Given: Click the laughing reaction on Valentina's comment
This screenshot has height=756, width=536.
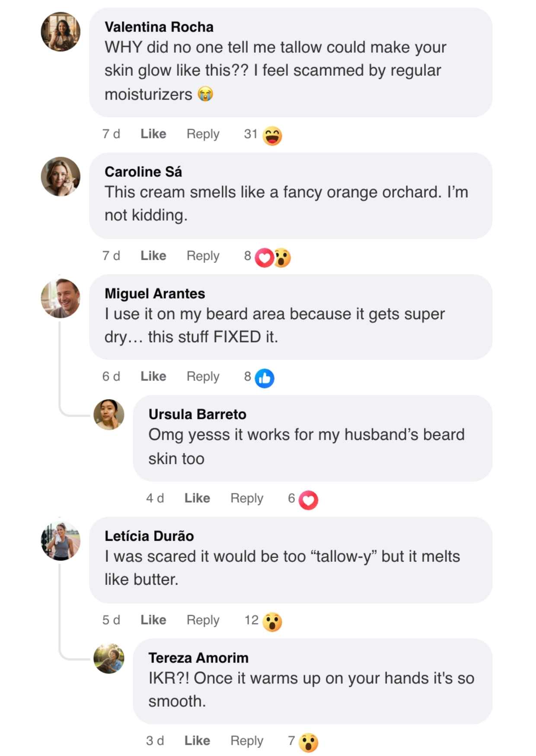Looking at the screenshot, I should click(272, 135).
